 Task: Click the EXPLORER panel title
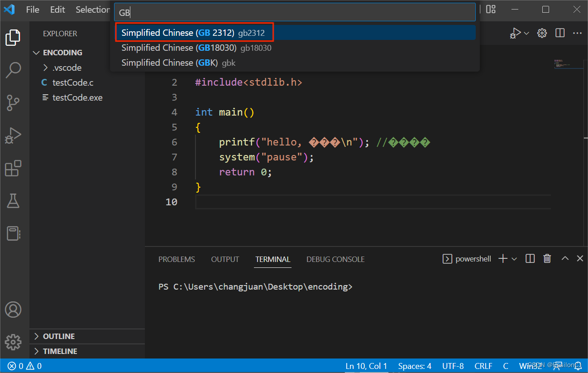coord(60,34)
